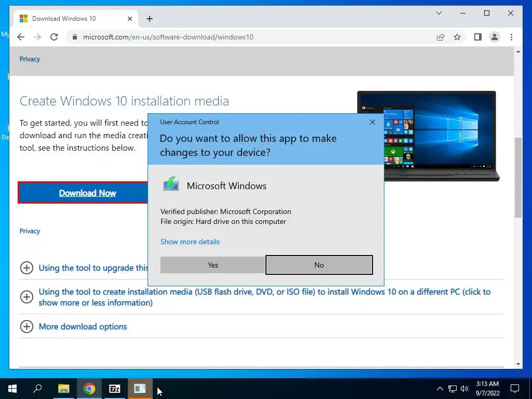Open volume tray icon
This screenshot has width=532, height=399.
tap(465, 389)
